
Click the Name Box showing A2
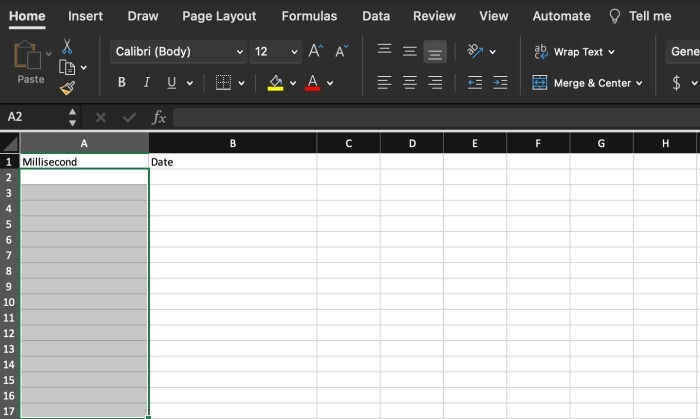[x=33, y=117]
